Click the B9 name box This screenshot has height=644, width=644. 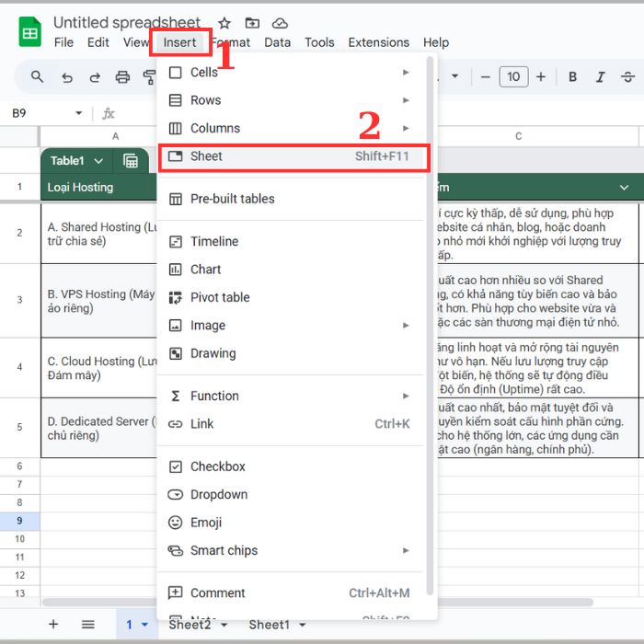coord(19,113)
